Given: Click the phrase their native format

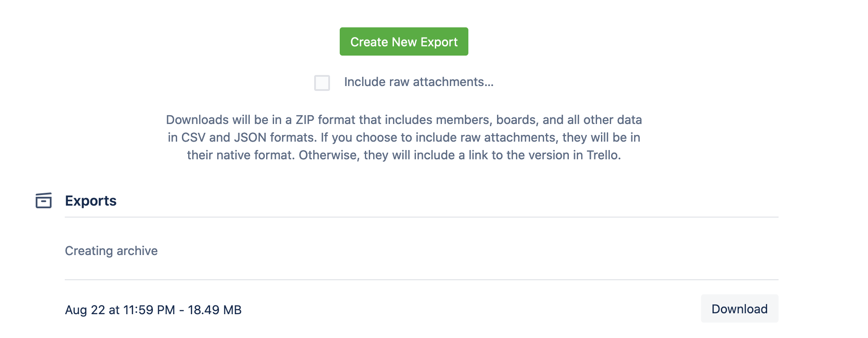Looking at the screenshot, I should (240, 155).
